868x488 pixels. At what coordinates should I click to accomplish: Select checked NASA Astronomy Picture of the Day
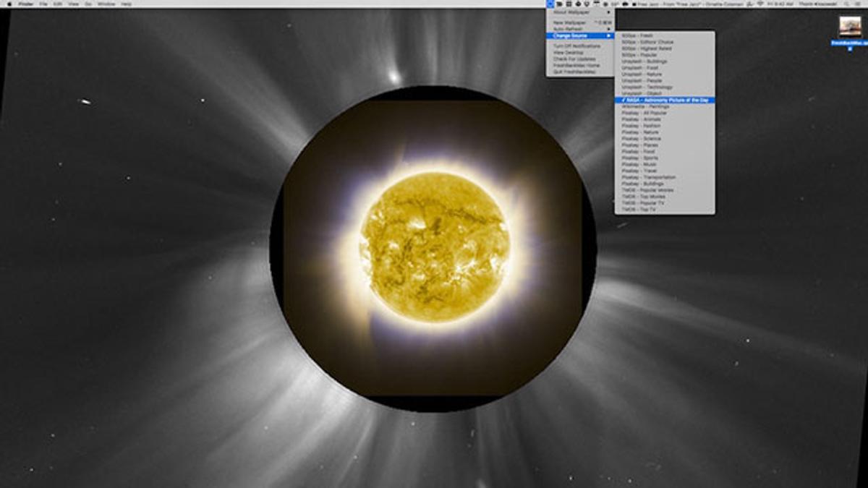click(665, 100)
